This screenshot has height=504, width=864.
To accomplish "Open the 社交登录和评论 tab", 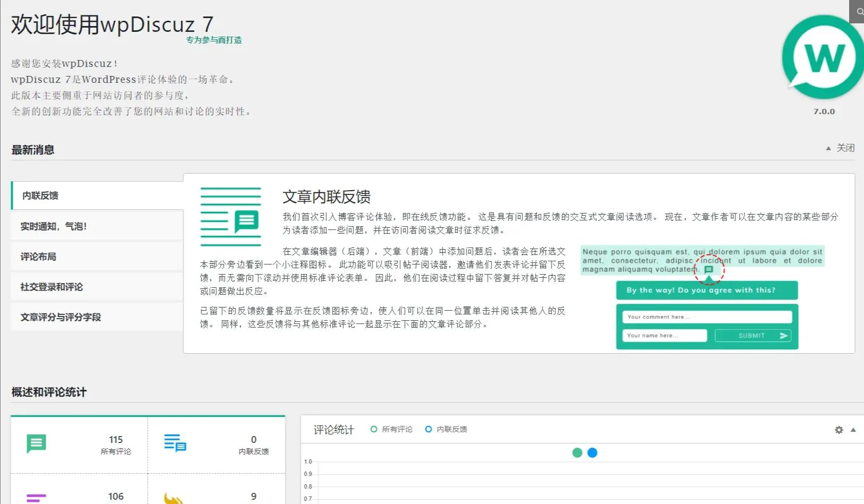I will pos(97,287).
